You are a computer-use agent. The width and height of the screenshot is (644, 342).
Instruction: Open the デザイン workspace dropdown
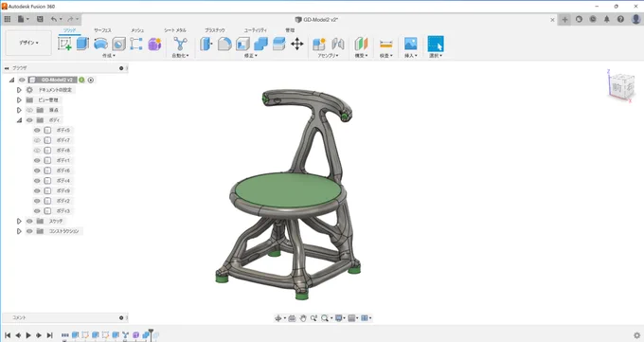point(28,43)
